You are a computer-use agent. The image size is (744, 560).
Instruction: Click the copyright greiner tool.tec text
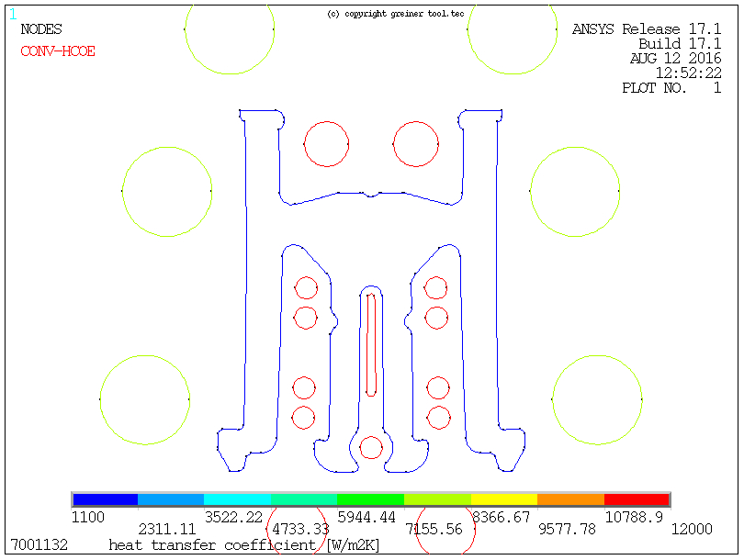click(x=396, y=14)
